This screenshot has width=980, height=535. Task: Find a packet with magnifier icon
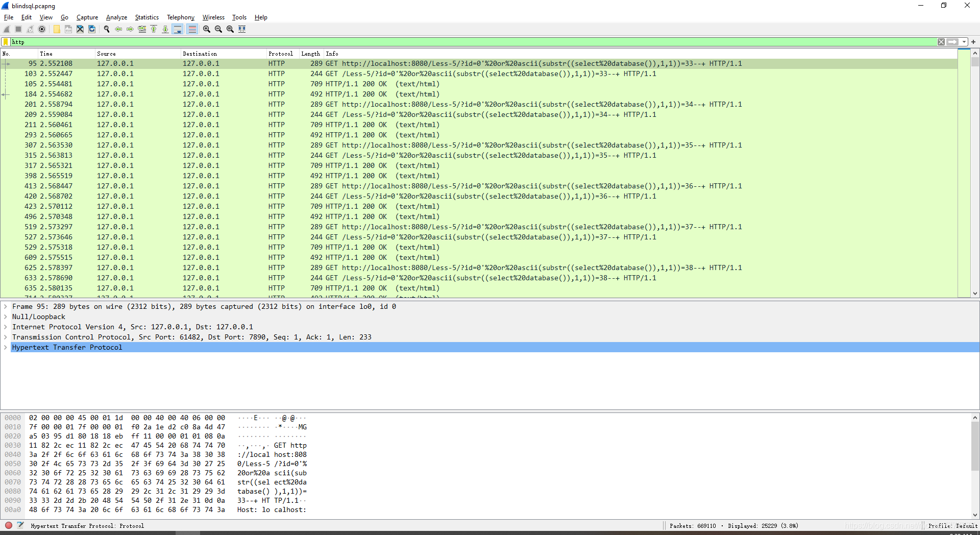[107, 29]
